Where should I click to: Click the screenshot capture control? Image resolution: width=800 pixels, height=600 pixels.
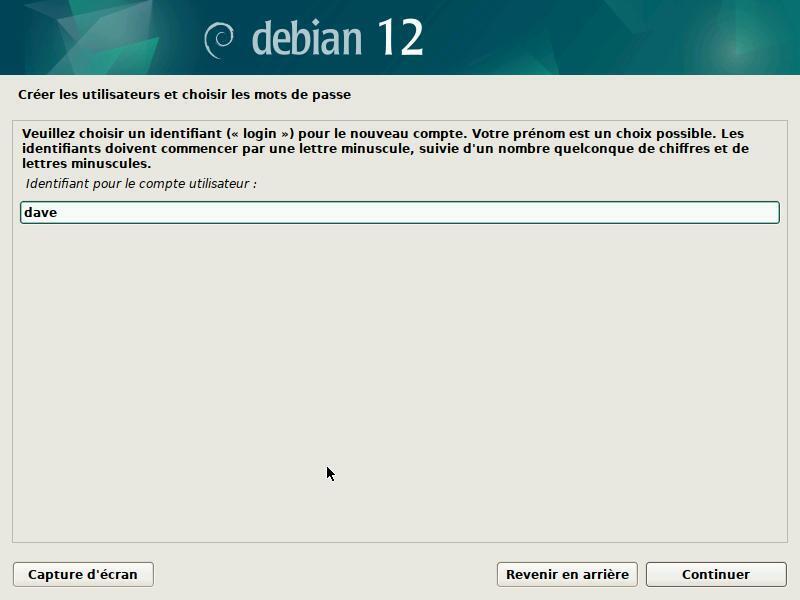click(x=83, y=574)
